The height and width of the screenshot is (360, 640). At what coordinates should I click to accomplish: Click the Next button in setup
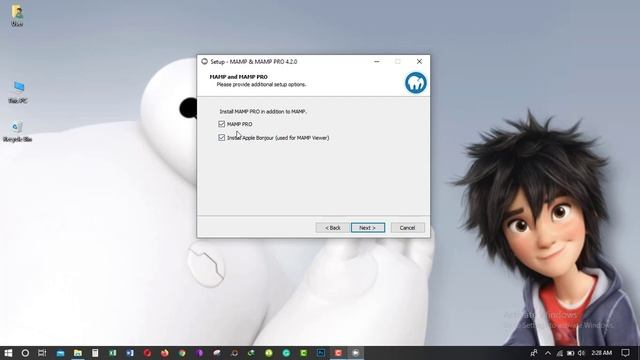pos(367,228)
